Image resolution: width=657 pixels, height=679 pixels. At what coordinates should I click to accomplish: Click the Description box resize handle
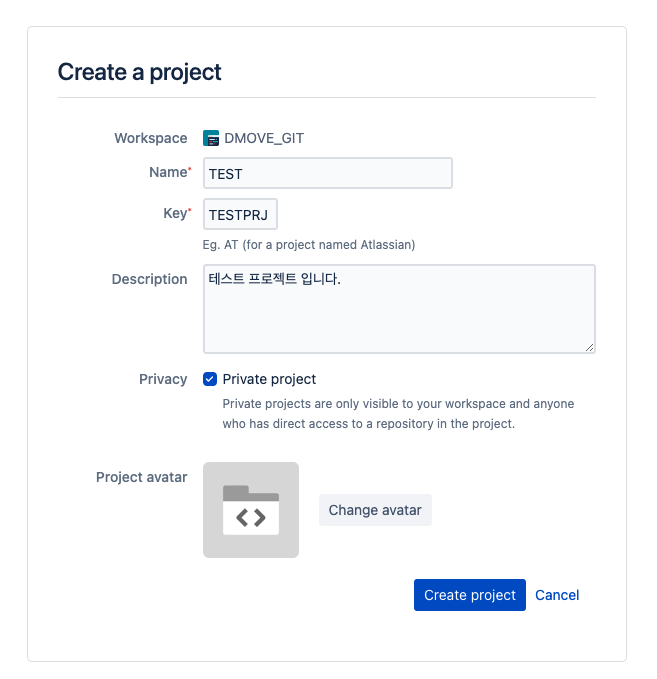click(589, 346)
